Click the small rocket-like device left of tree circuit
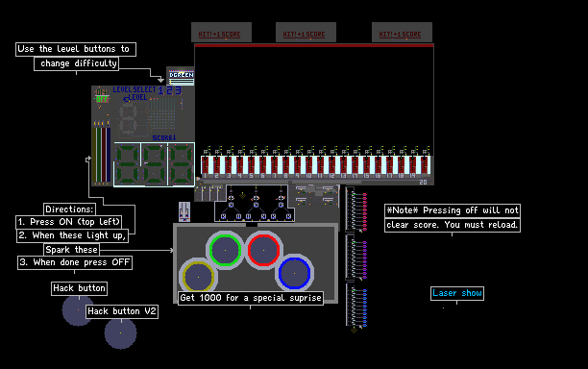Image resolution: width=588 pixels, height=369 pixels. [x=184, y=211]
